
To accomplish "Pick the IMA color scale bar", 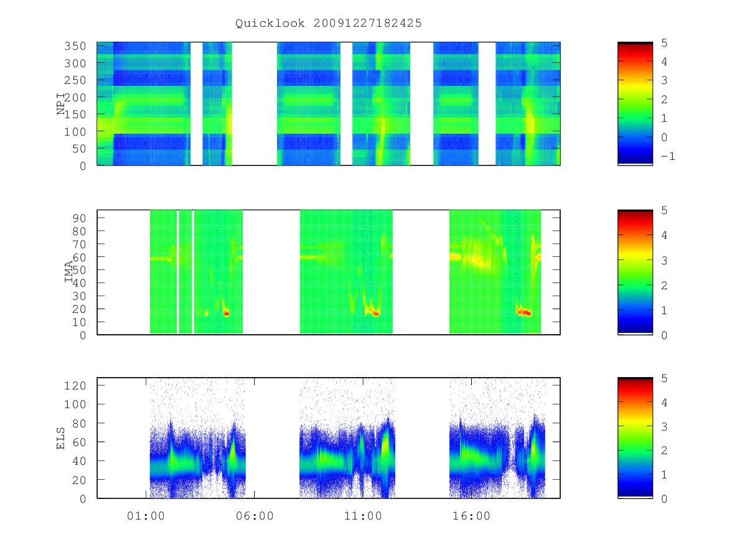I will point(635,273).
